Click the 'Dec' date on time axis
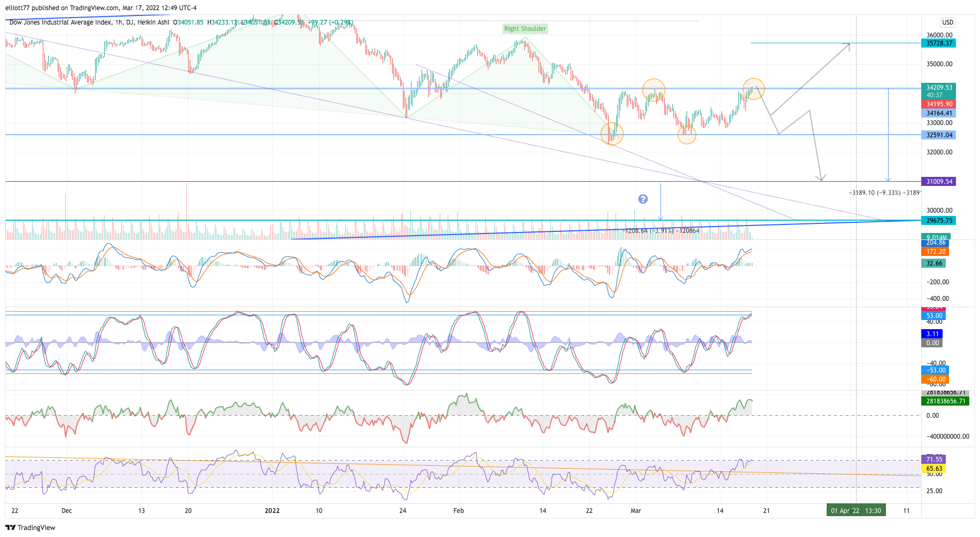The width and height of the screenshot is (980, 537). pyautogui.click(x=67, y=511)
